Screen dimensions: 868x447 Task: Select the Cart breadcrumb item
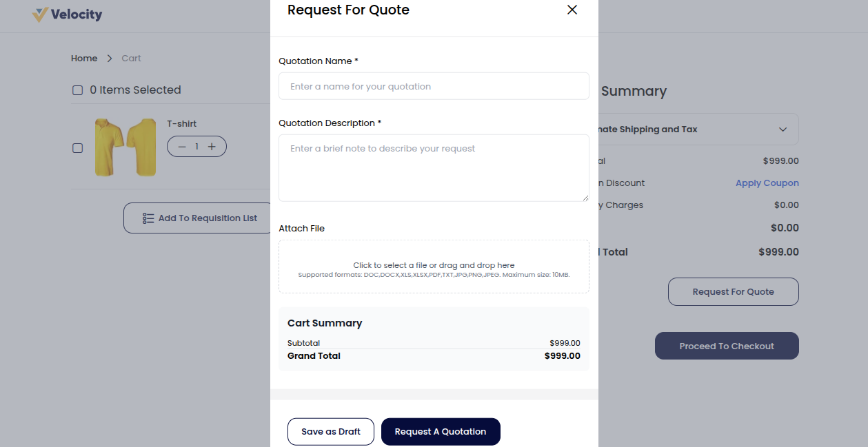(131, 58)
